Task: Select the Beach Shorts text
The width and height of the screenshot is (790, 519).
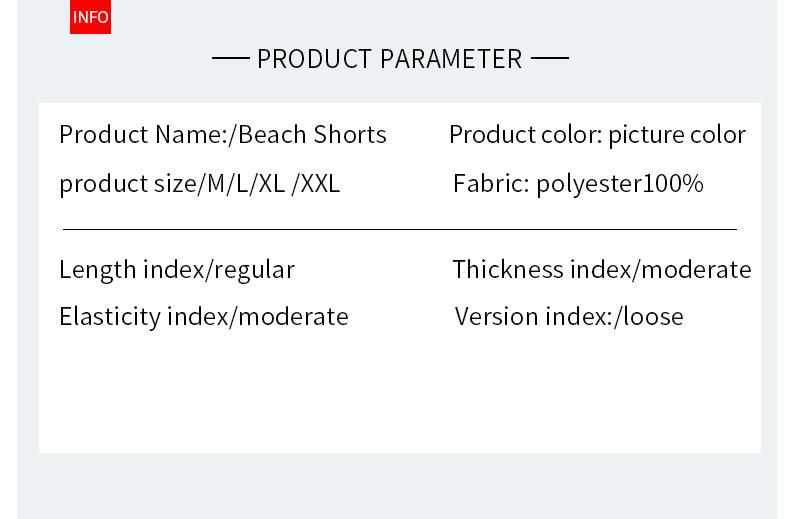Action: (x=313, y=135)
